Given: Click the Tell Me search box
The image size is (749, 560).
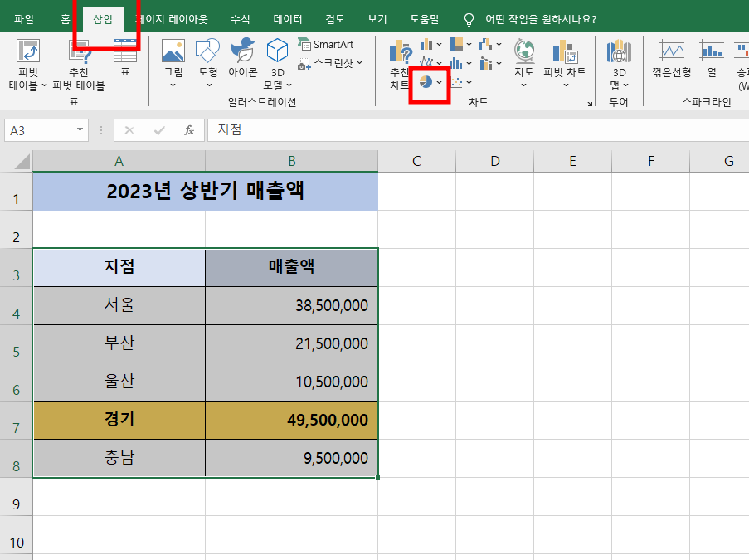Looking at the screenshot, I should coord(541,19).
